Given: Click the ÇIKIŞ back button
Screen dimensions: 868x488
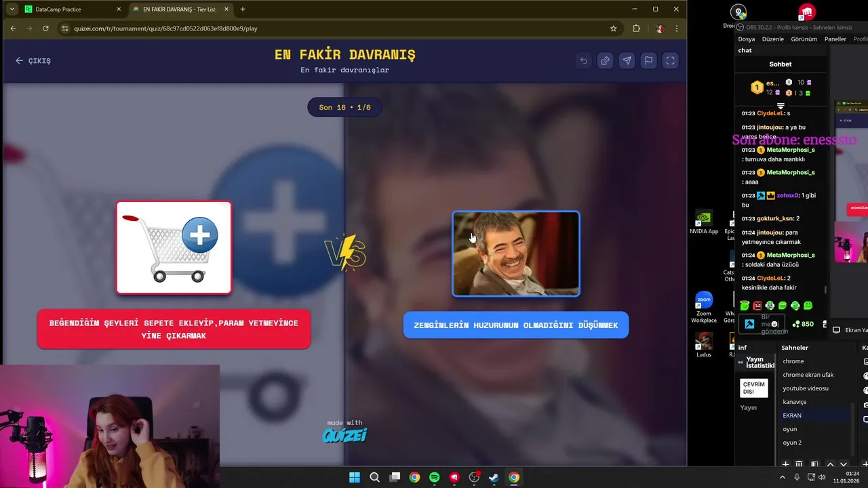Looking at the screenshot, I should click(x=33, y=60).
